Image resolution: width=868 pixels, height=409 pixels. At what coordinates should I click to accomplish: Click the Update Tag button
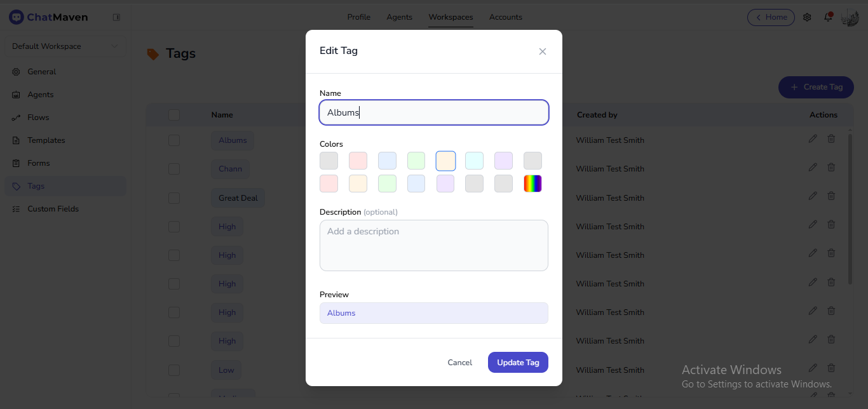pyautogui.click(x=518, y=362)
